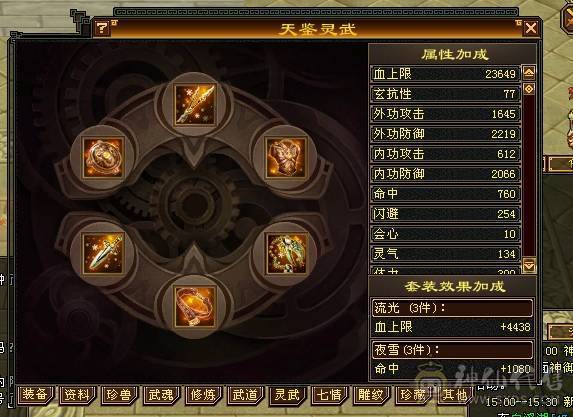Click the central gear emblem
This screenshot has width=573, height=417.
coord(194,205)
